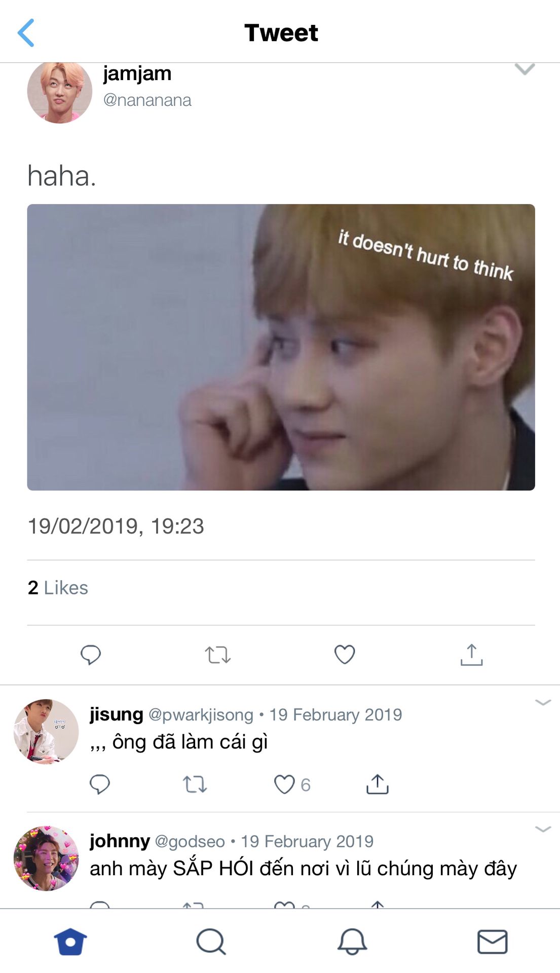Screen dimensions: 560x973
Task: Open tweet options chevron beside jamjam
Action: click(525, 69)
